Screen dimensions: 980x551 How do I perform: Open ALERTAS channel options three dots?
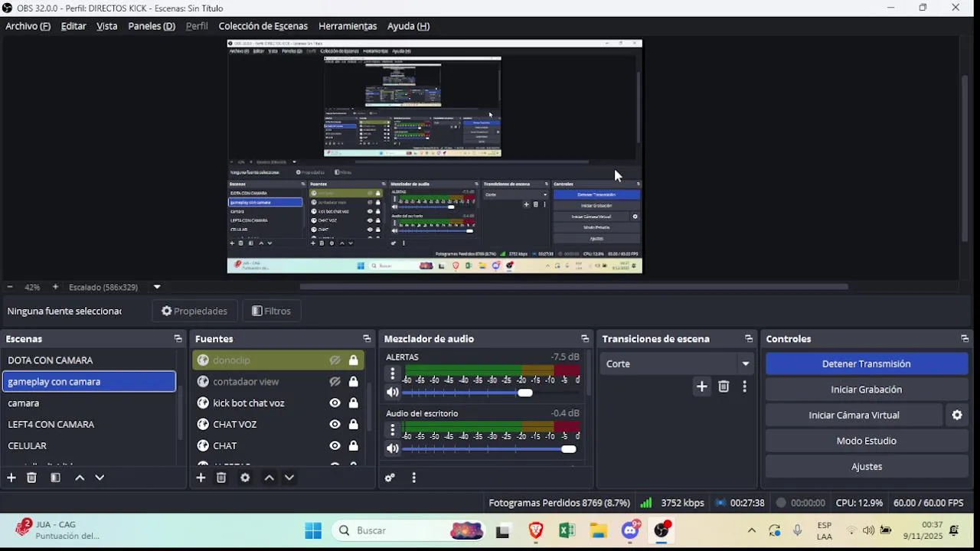[x=393, y=373]
